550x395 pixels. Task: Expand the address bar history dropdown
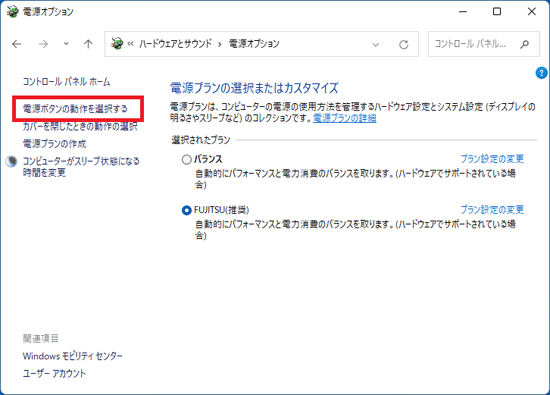[x=376, y=45]
